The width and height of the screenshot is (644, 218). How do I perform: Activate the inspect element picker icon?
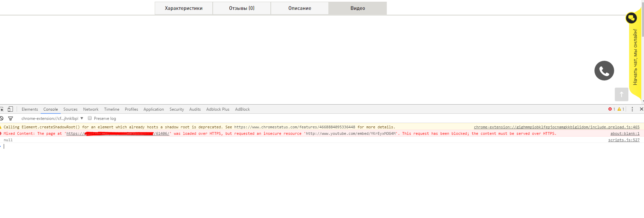click(2, 109)
